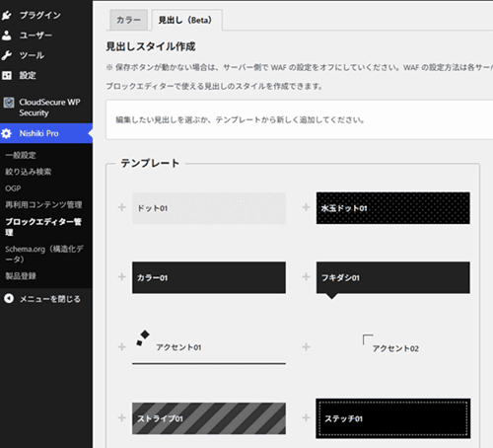Collapse menu with the メニューを閉じる arrow icon
493x448 pixels.
click(x=9, y=299)
